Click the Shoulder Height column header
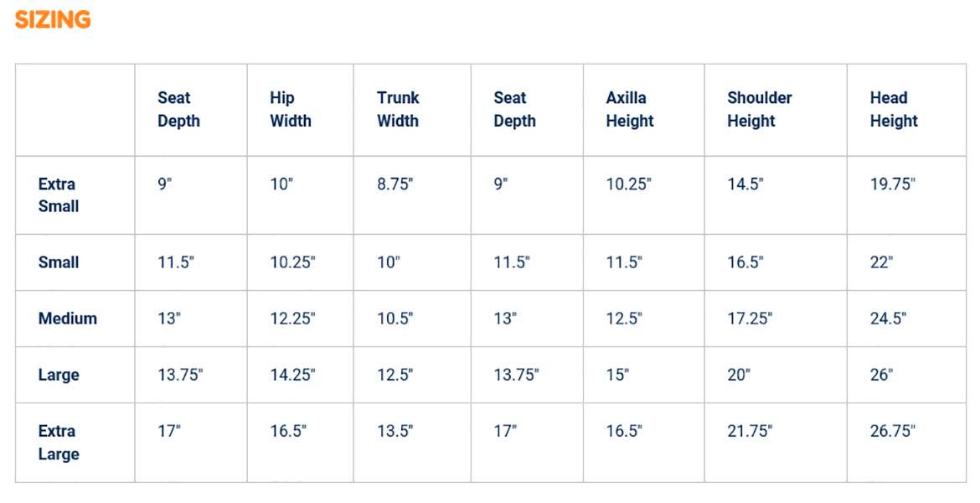Image resolution: width=980 pixels, height=503 pixels. point(759,109)
